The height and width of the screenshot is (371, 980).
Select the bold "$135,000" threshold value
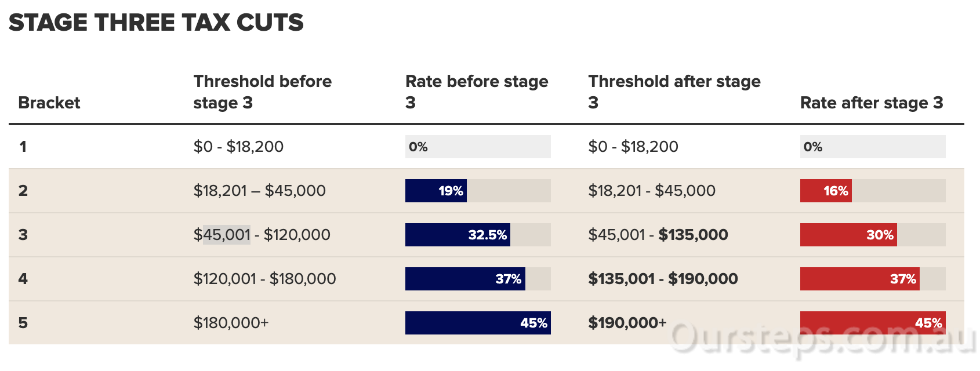click(693, 235)
